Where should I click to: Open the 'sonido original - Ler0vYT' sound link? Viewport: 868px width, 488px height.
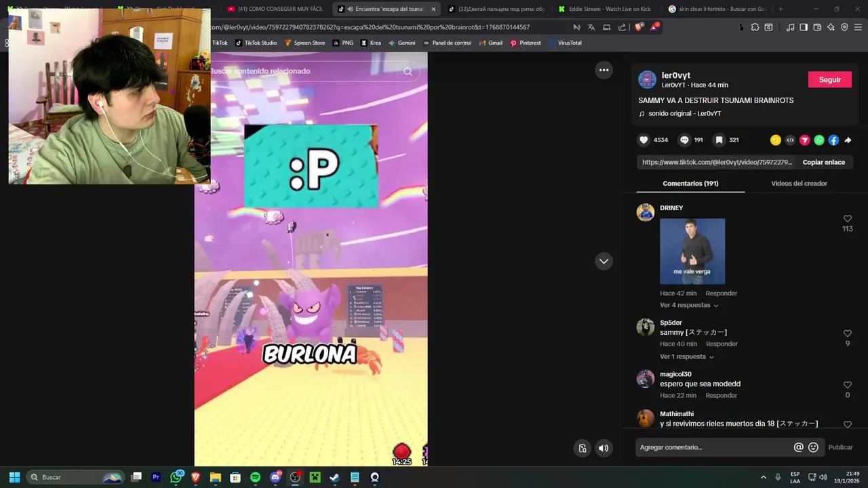(679, 114)
